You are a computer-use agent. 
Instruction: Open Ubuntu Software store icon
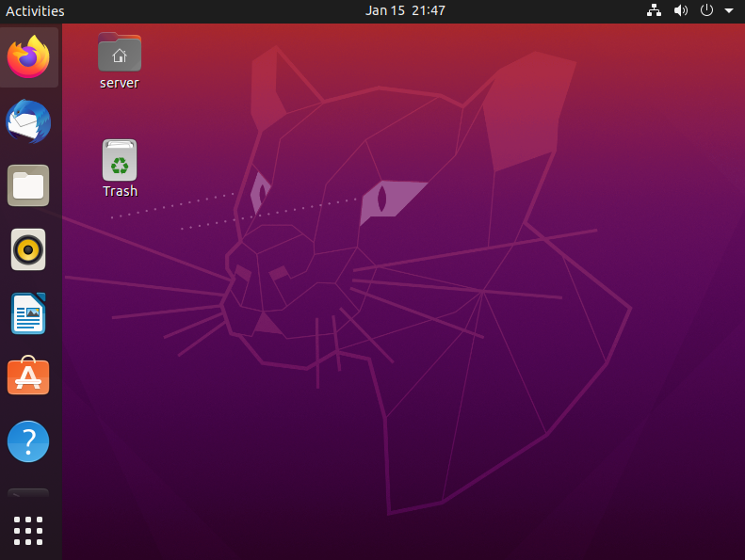(x=28, y=376)
